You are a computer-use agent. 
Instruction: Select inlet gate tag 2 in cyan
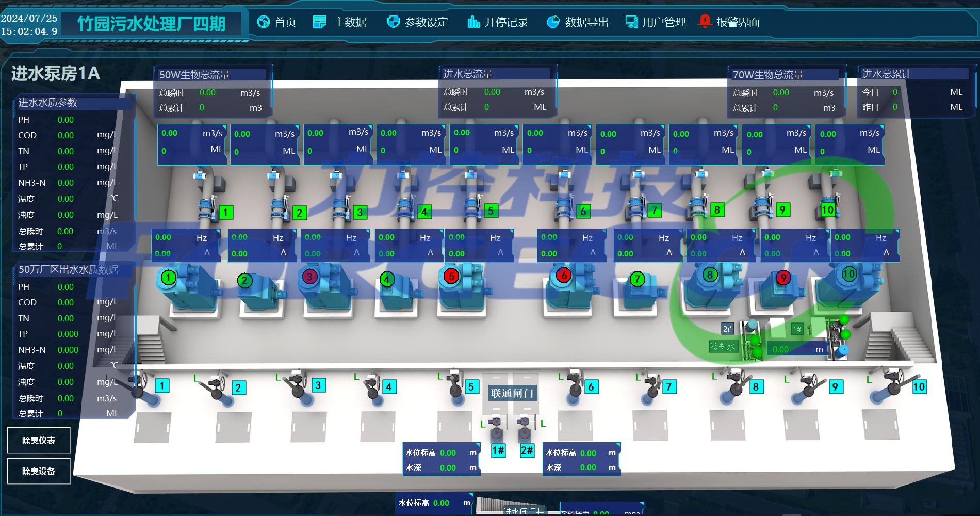pyautogui.click(x=238, y=388)
